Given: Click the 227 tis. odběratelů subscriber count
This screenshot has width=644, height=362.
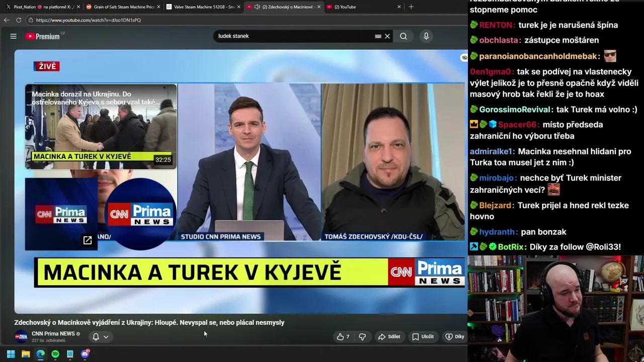Looking at the screenshot, I should tap(48, 340).
